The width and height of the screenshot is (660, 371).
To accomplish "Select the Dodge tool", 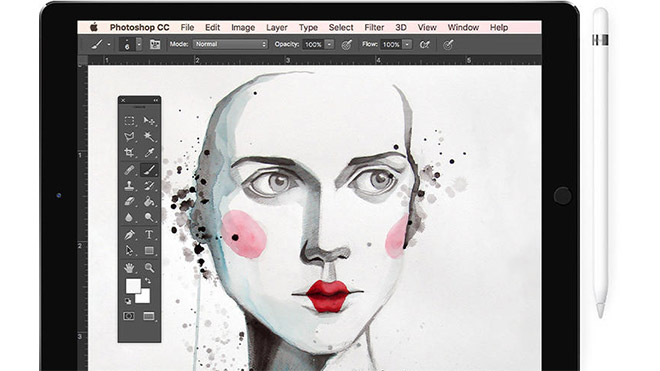I will tap(149, 217).
